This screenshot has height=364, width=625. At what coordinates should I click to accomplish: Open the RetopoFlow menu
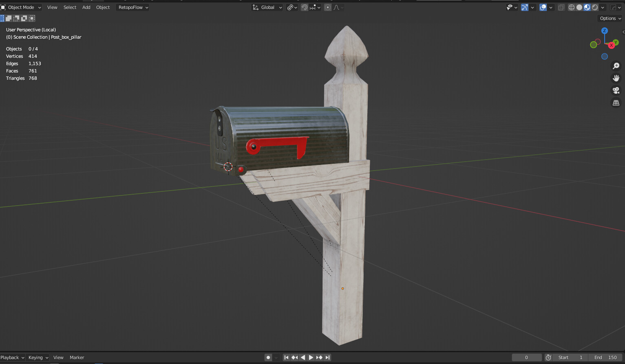[x=133, y=7]
